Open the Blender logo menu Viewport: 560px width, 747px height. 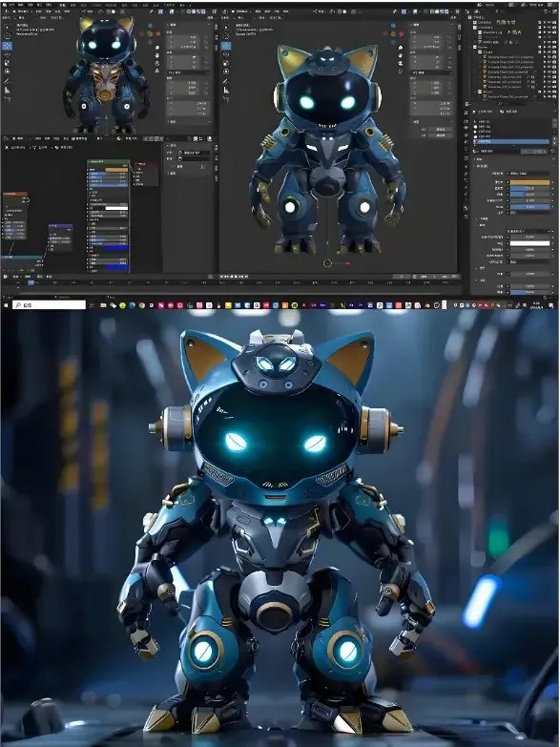5,5
